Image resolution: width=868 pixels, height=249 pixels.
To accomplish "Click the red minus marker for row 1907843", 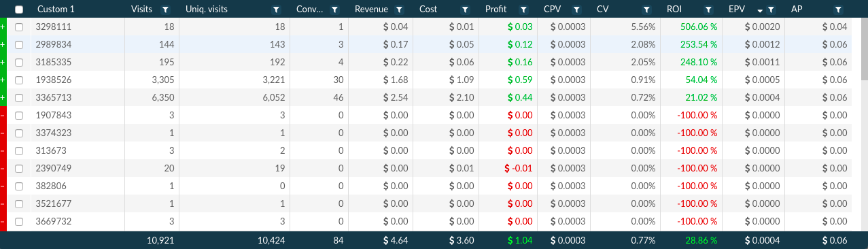I will coord(3,115).
